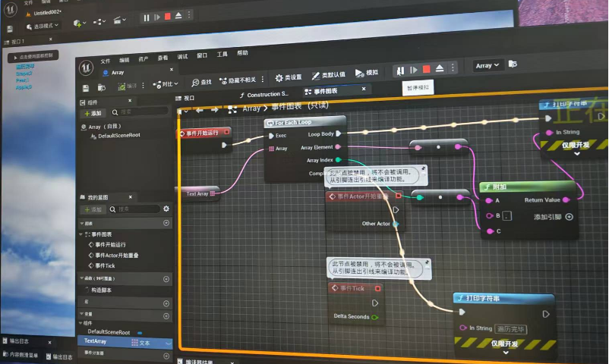Add an event dispatcher with the 事件分发器 plus icon
Image resolution: width=609 pixels, height=364 pixels.
[166, 356]
